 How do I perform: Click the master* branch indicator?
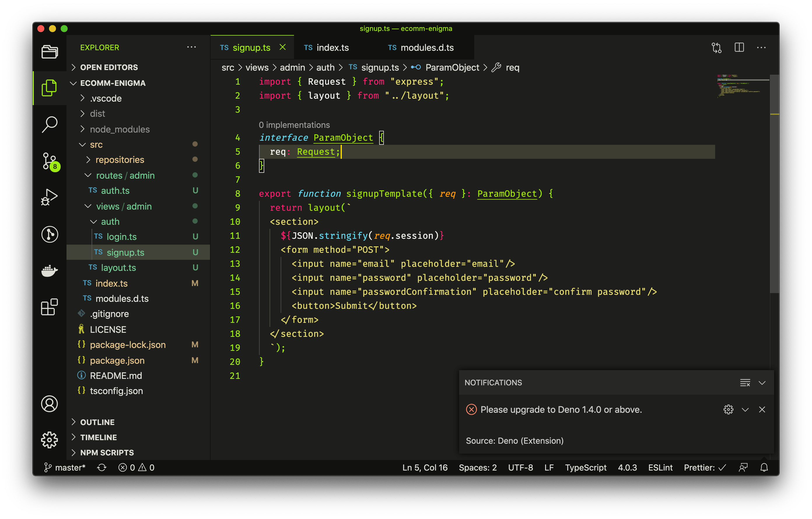65,467
